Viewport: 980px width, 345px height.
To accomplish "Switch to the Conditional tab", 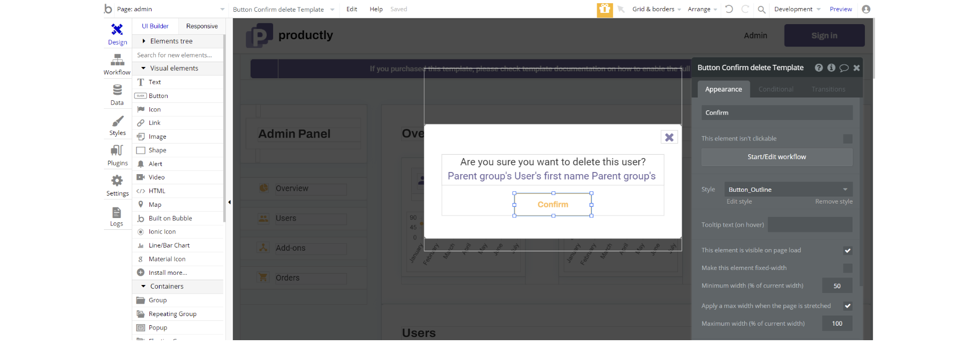I will tap(776, 89).
